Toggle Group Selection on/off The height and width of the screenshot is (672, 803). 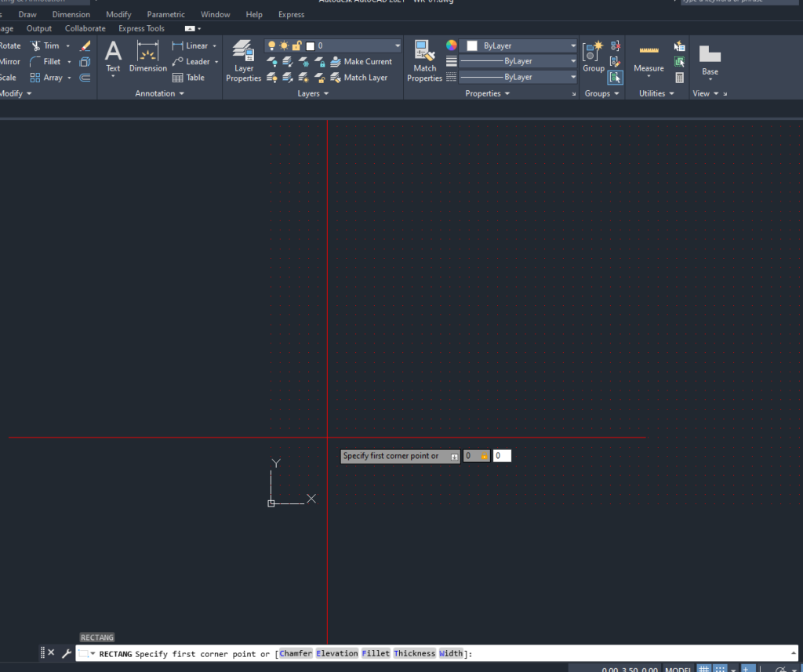(x=615, y=78)
